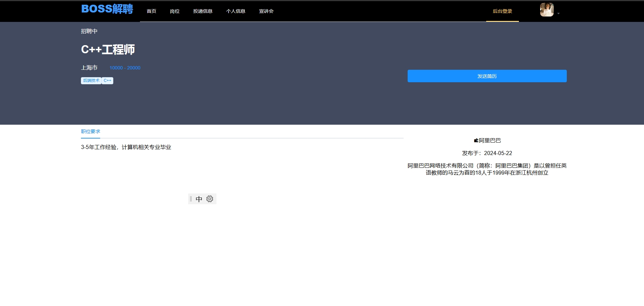Click the company icon beside 阿里巴巴
The height and width of the screenshot is (306, 644).
[476, 141]
